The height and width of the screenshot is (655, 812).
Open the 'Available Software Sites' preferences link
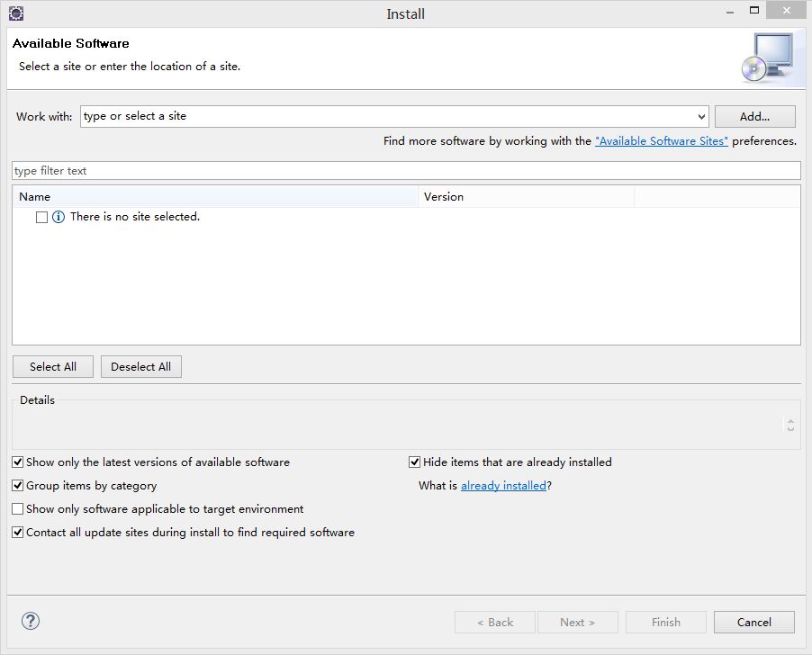662,141
